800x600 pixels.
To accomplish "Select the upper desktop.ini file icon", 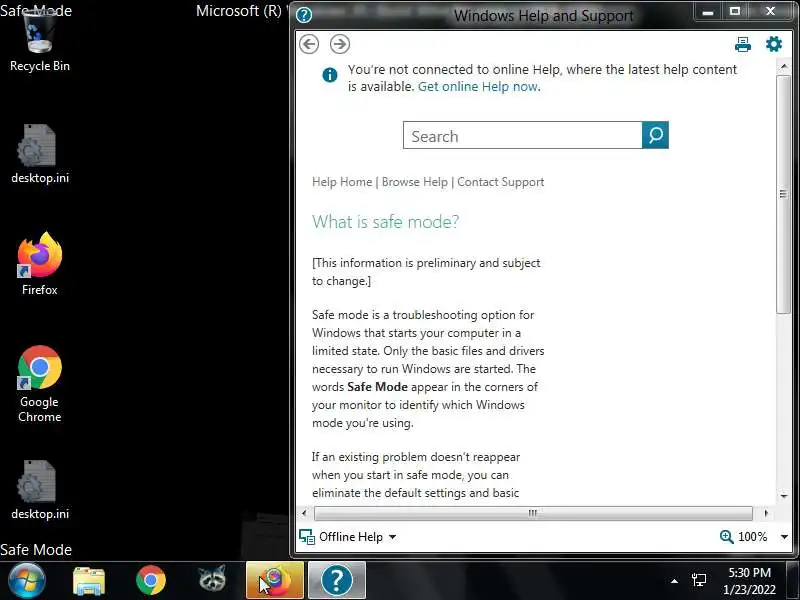I will [x=40, y=154].
